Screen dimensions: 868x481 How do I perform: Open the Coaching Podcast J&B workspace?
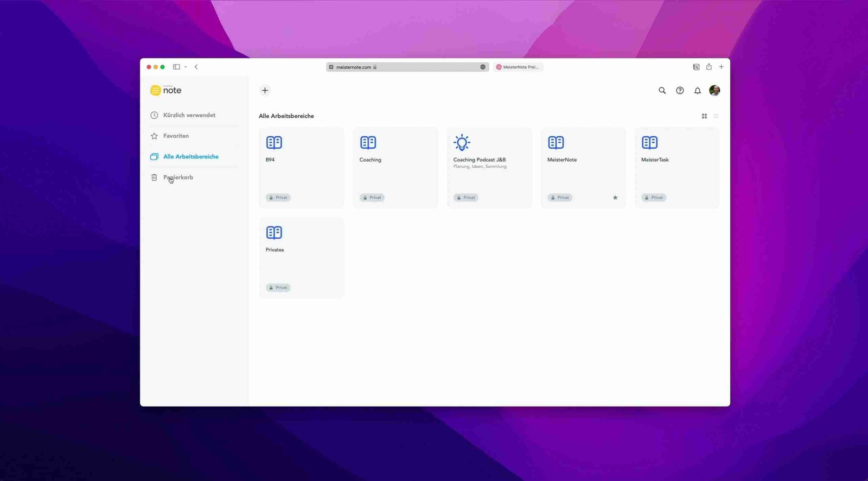coord(489,168)
